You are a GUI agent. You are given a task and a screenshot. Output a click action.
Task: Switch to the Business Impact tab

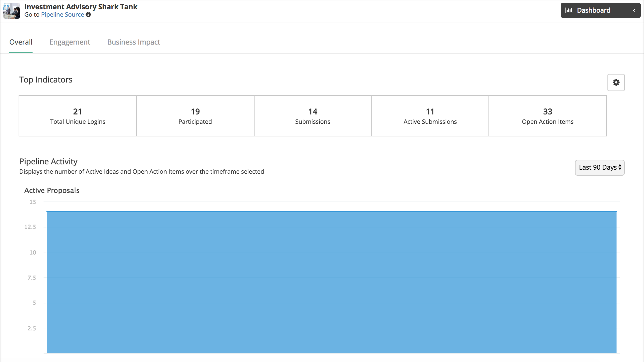[x=134, y=42]
